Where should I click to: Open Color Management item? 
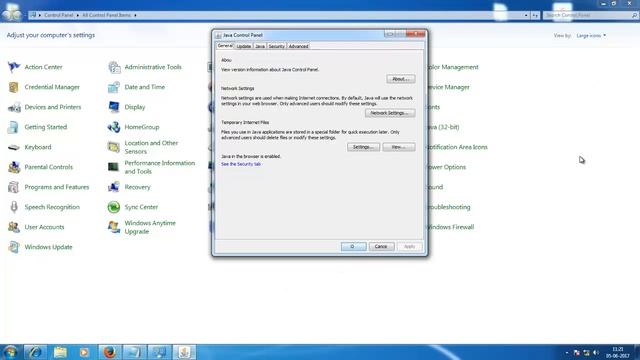tap(453, 67)
